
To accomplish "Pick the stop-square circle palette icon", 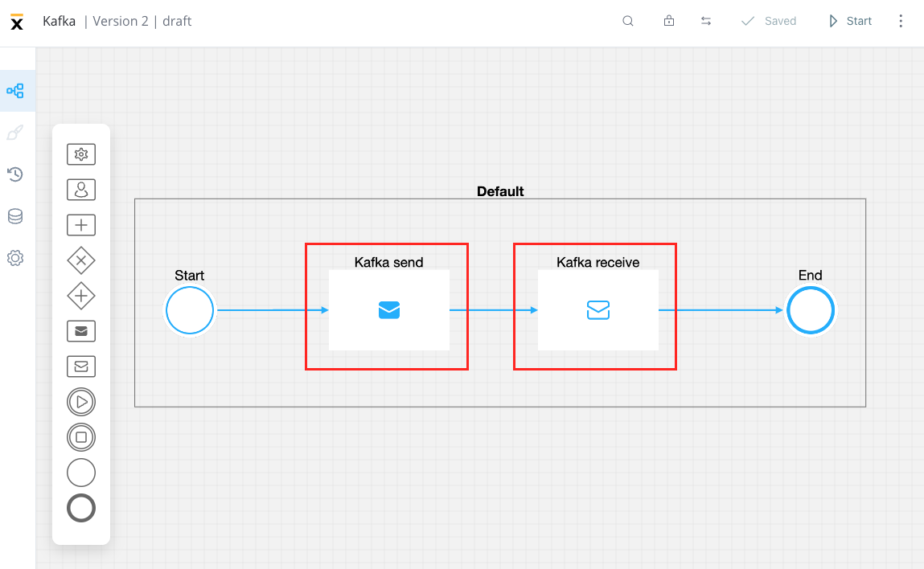I will 81,437.
